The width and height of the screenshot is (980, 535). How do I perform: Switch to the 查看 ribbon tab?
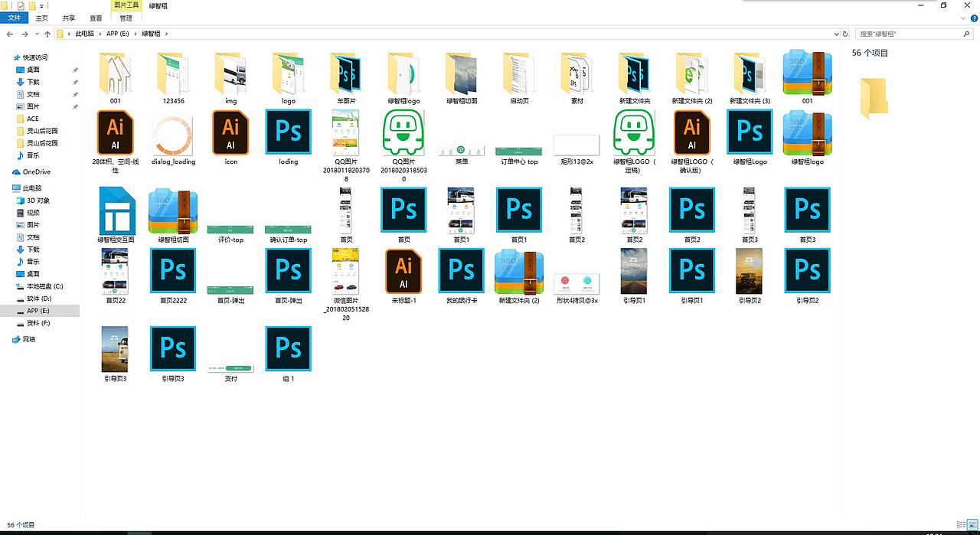[x=96, y=18]
